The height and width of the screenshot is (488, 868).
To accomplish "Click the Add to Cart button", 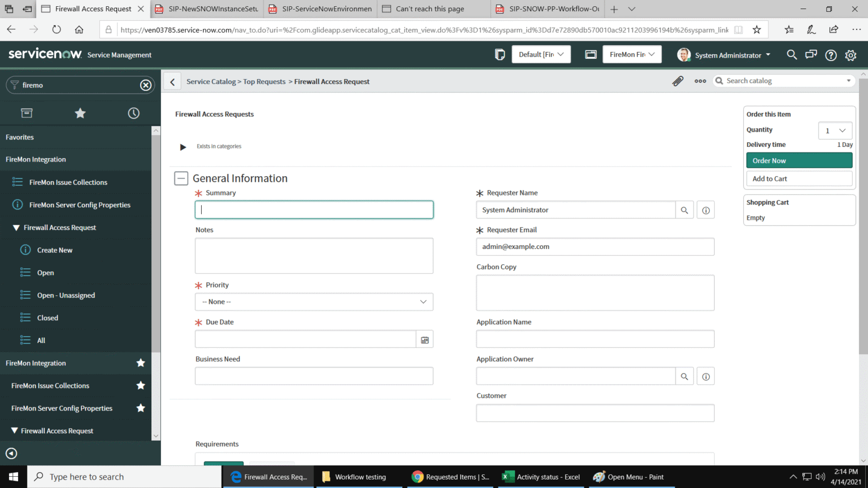I will (798, 178).
